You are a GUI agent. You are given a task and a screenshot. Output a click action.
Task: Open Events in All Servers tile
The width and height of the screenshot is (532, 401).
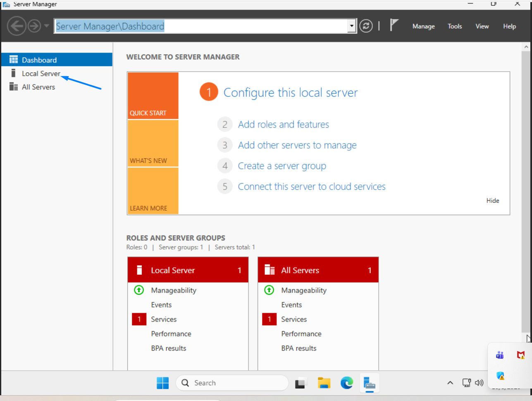coord(291,305)
